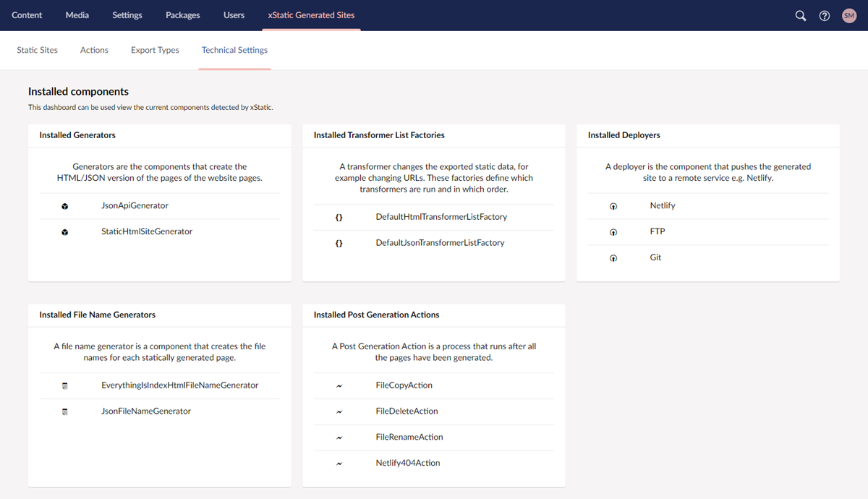Viewport: 868px width, 499px height.
Task: Select the DefaultJsonTransformerListFactory entry
Action: [x=440, y=243]
